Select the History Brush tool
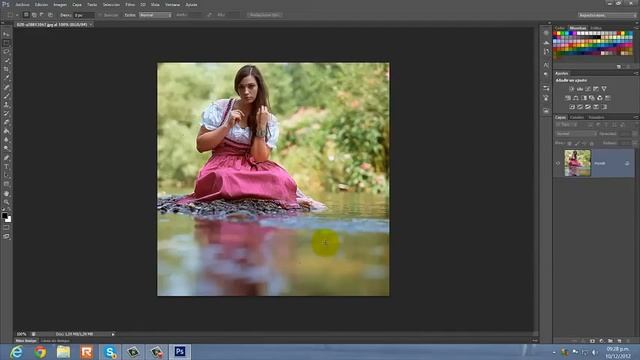 (x=6, y=113)
